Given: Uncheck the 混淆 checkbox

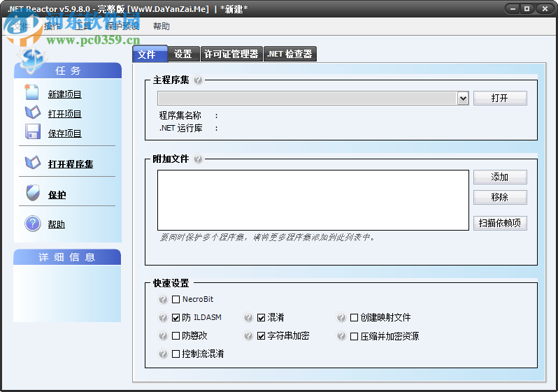Looking at the screenshot, I should [x=262, y=318].
